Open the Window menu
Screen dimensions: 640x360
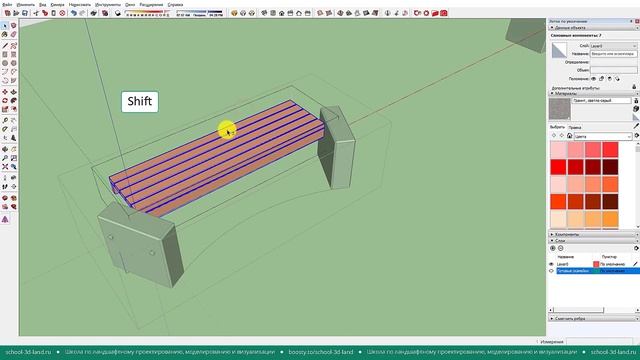click(x=130, y=4)
